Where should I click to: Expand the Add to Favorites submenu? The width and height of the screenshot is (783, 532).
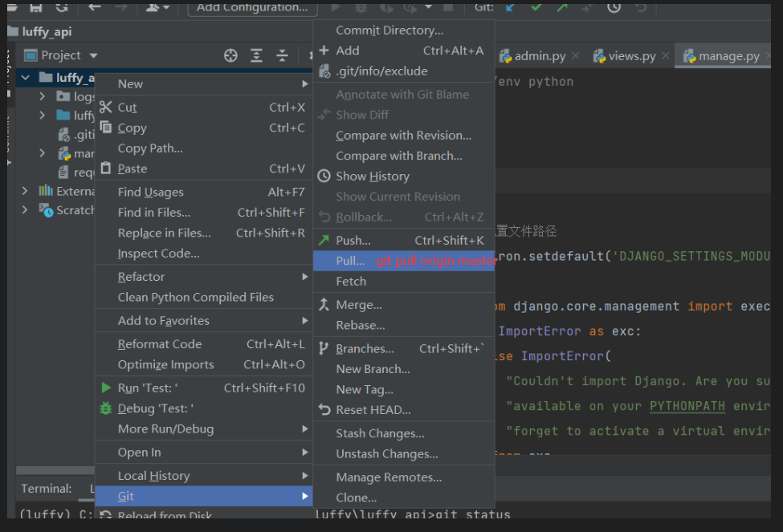tap(203, 321)
